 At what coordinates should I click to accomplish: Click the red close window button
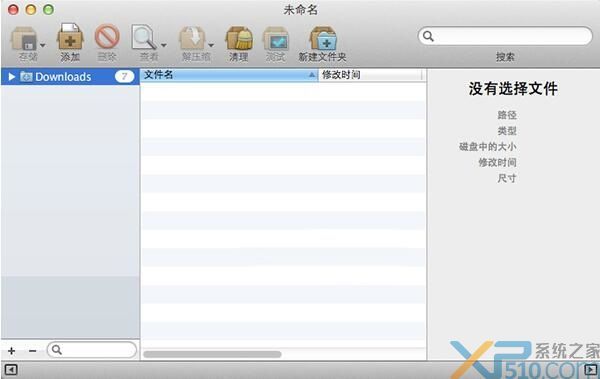click(13, 10)
